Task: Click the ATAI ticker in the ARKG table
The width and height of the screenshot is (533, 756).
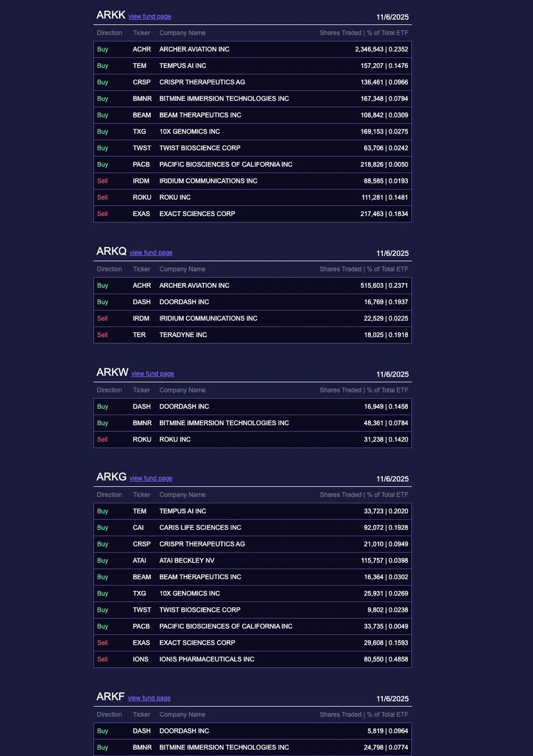Action: pyautogui.click(x=140, y=560)
